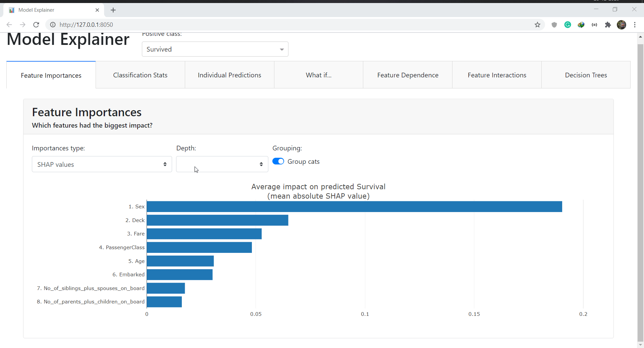
Task: Open the Individual Predictions tab
Action: pyautogui.click(x=229, y=75)
